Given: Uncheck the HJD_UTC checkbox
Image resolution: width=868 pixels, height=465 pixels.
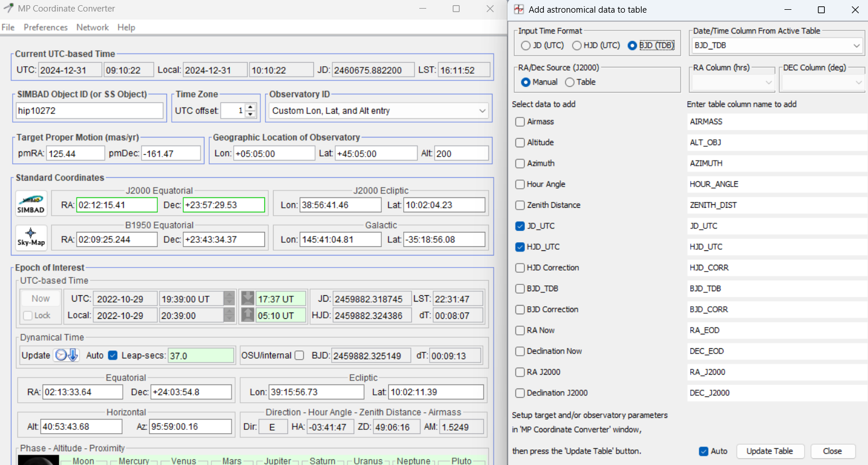Looking at the screenshot, I should click(x=520, y=247).
